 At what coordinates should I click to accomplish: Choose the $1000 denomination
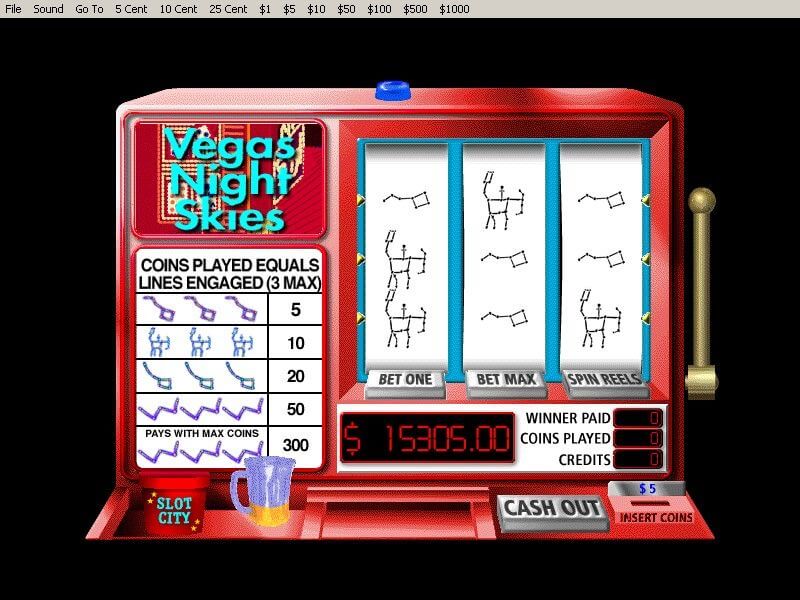tap(454, 9)
